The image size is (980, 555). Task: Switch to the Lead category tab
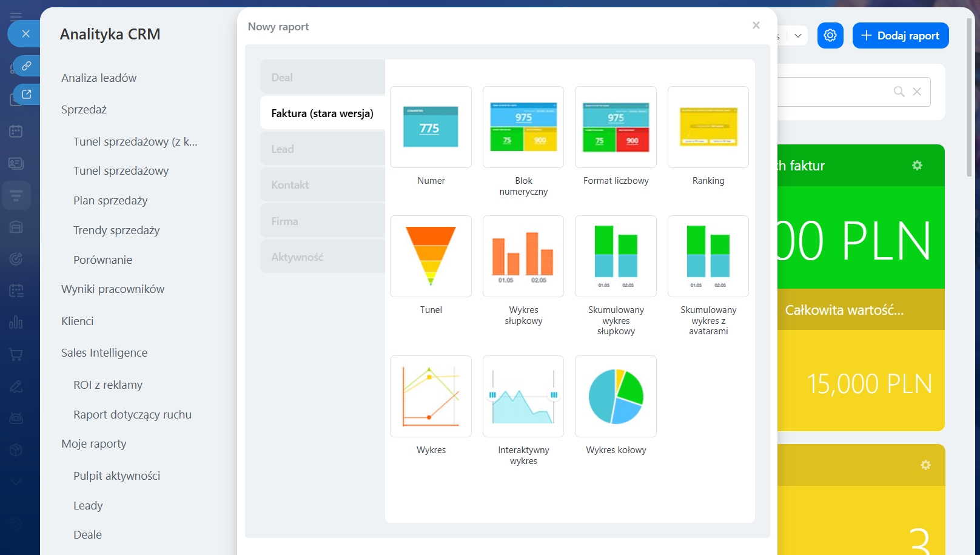323,149
